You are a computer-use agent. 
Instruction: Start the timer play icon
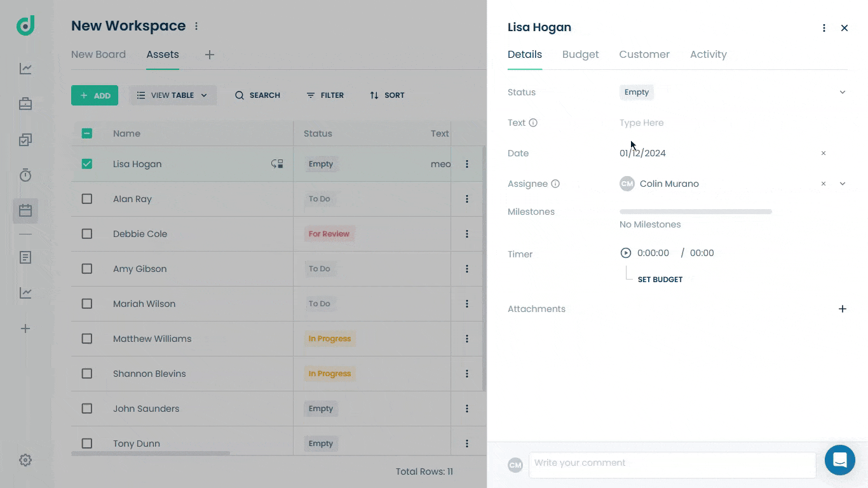pyautogui.click(x=626, y=253)
